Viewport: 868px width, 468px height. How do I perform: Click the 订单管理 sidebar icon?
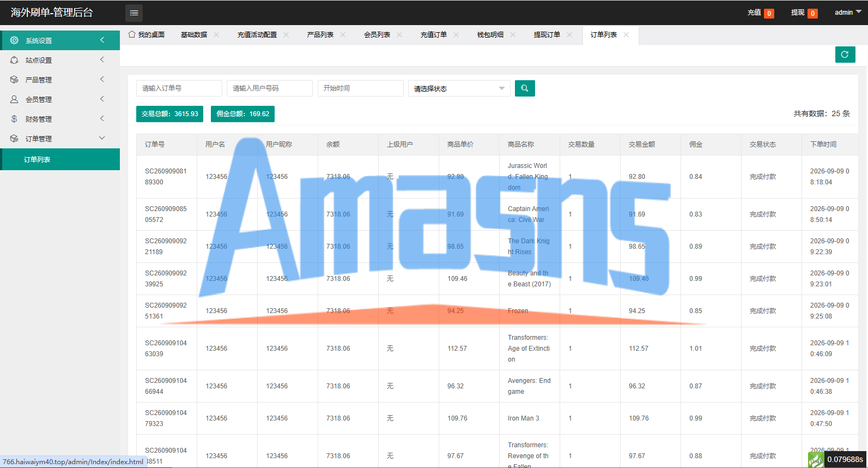coord(14,139)
